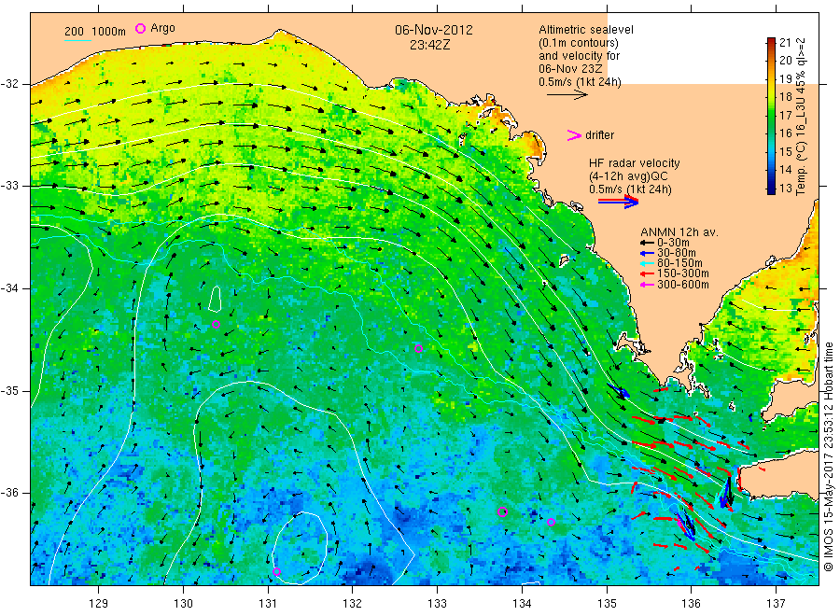Click the magenta drifter chevron symbol
This screenshot has height=616, width=840.
(574, 135)
